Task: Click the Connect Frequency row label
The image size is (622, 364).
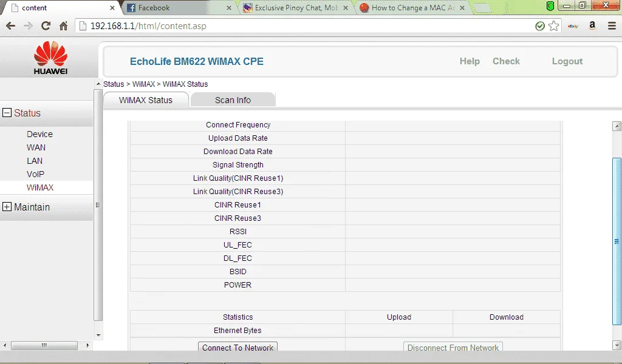Action: (238, 125)
